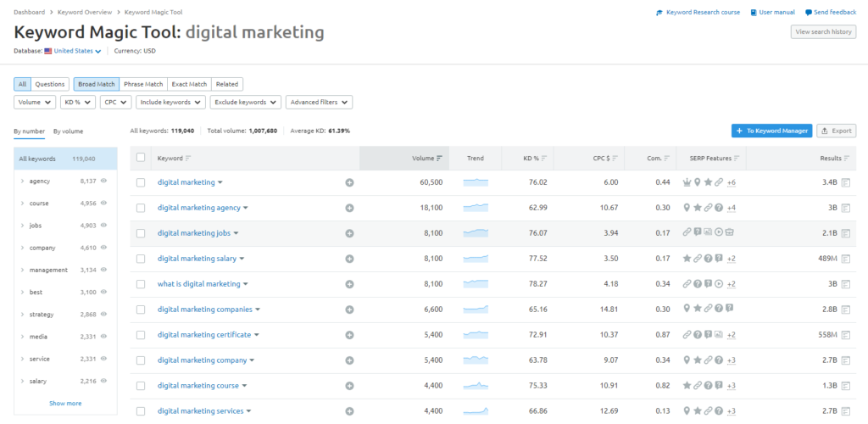Open SERP snapshot icon for 3.4B results row
The width and height of the screenshot is (868, 424).
[845, 182]
